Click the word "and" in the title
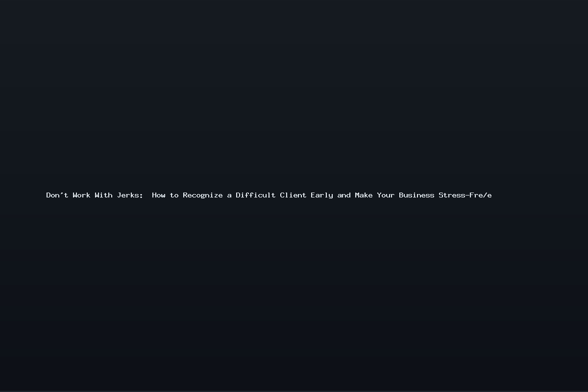This screenshot has width=588, height=392. point(344,195)
